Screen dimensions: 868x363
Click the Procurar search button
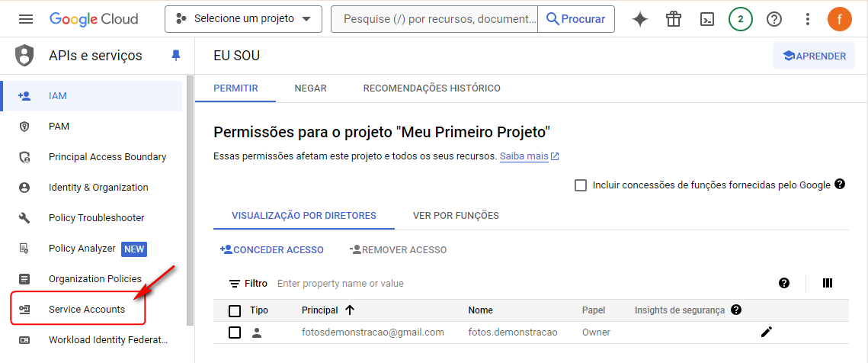pyautogui.click(x=575, y=19)
